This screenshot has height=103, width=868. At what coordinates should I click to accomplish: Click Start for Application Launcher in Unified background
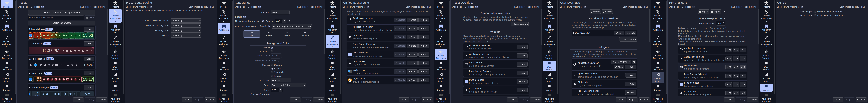412,20
